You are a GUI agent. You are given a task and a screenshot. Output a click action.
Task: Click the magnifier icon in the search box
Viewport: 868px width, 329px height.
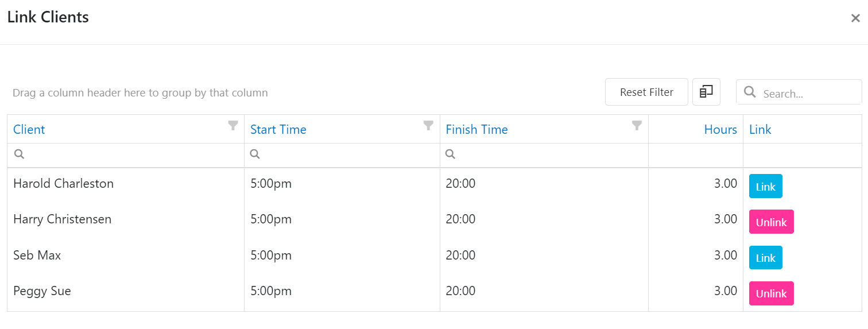click(750, 92)
